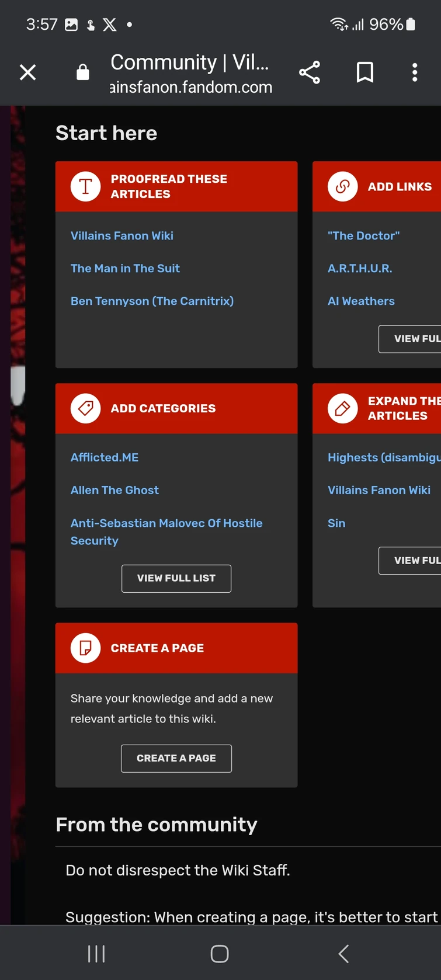Open the 'Sin' link under Expand These Articles
441x980 pixels.
336,523
